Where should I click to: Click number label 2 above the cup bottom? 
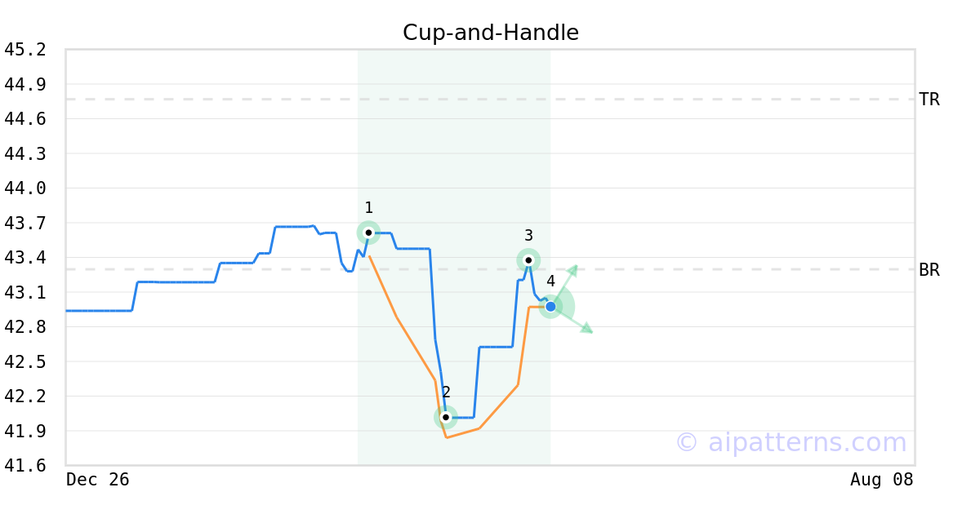(x=446, y=392)
